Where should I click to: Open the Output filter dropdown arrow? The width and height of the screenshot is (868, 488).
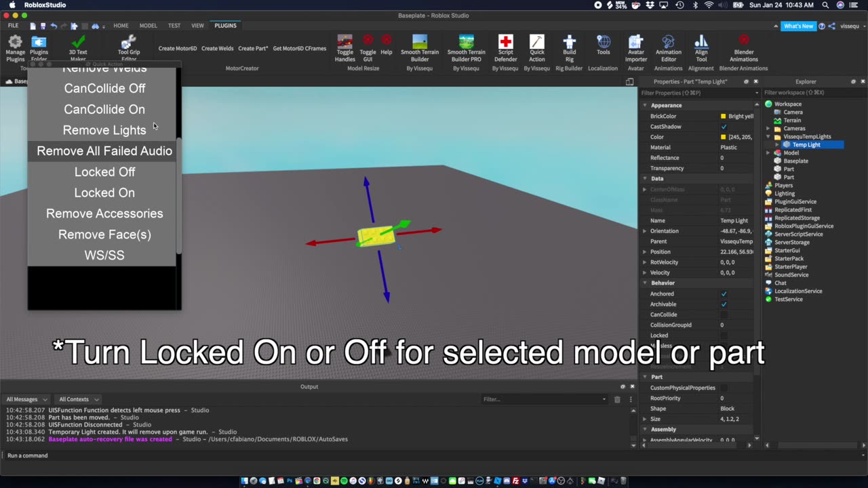[x=604, y=399]
